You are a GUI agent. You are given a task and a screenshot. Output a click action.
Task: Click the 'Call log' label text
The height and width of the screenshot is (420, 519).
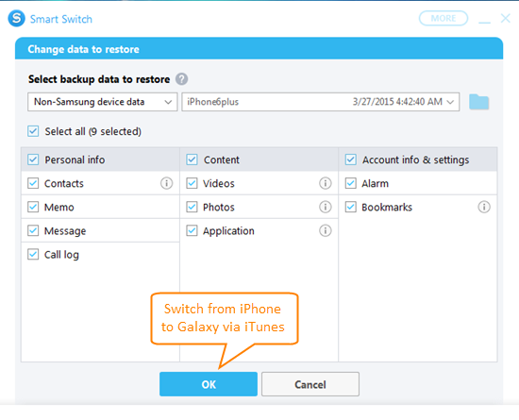[61, 255]
